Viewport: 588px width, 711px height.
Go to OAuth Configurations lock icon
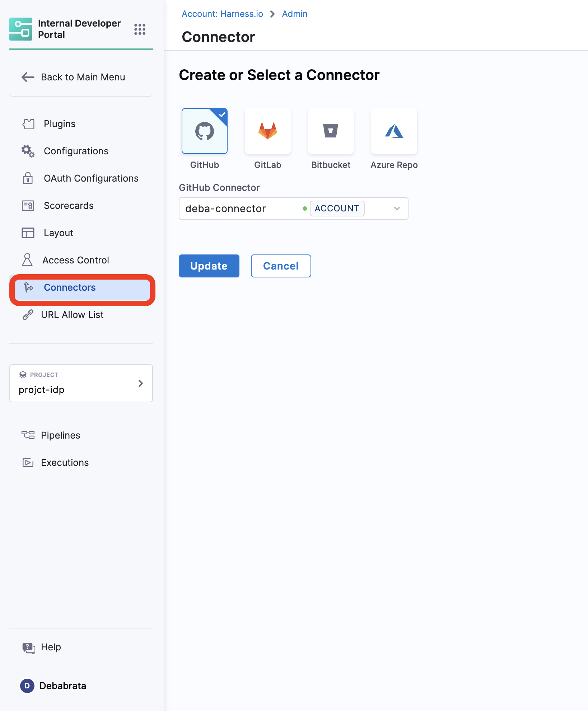tap(28, 178)
